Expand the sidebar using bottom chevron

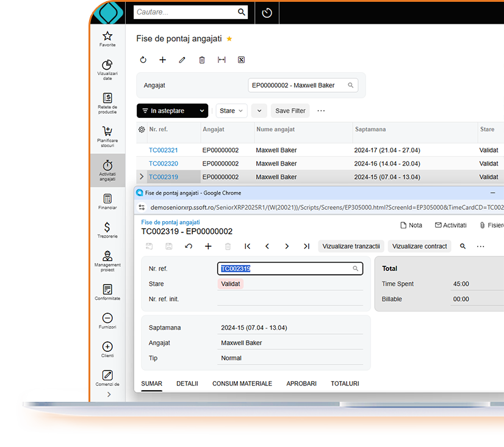[109, 394]
